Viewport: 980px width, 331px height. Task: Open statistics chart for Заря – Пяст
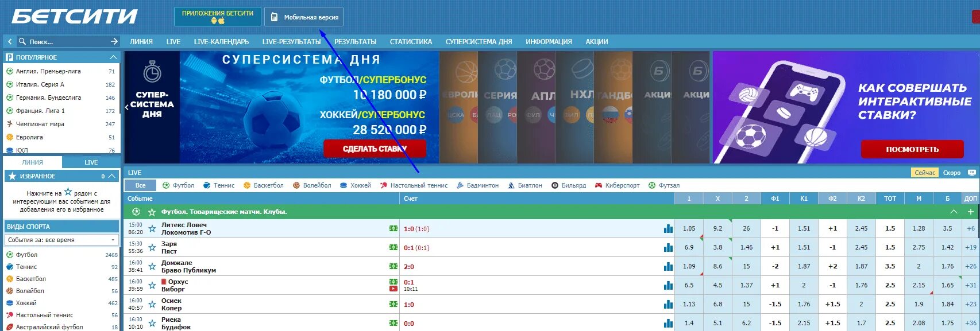[668, 247]
